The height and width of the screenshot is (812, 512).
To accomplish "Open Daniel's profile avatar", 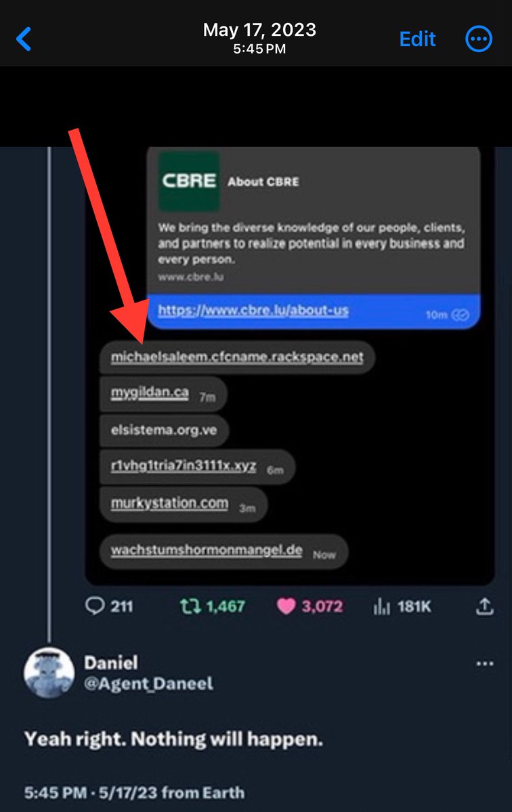I will coord(49,673).
